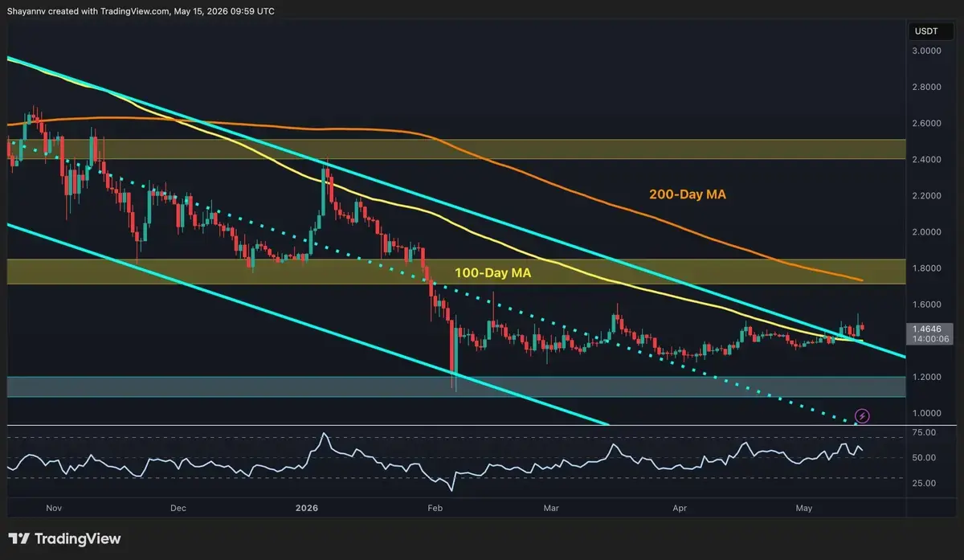Click the purple lightning bolt icon
This screenshot has width=964, height=560.
click(862, 415)
